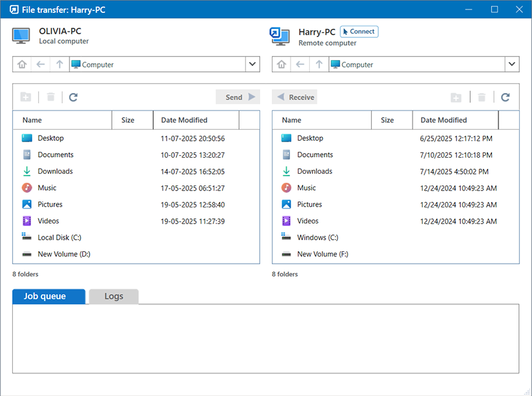Select Windows (C:) drive on remote
This screenshot has height=396, width=532.
[317, 238]
